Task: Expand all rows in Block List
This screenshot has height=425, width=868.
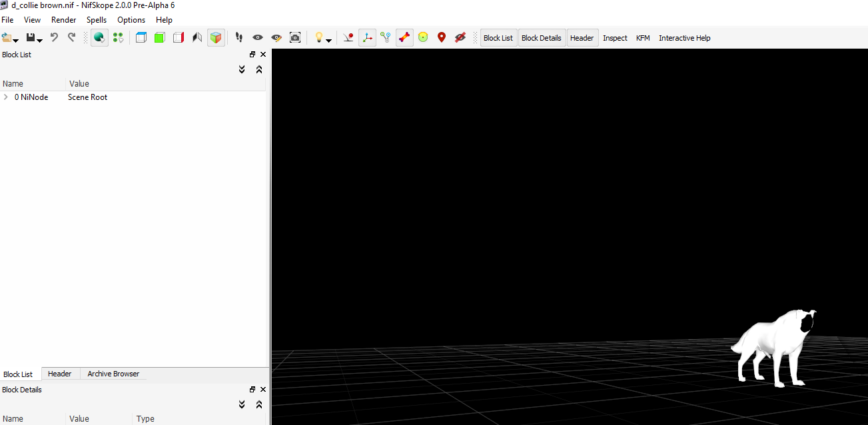Action: pyautogui.click(x=242, y=69)
